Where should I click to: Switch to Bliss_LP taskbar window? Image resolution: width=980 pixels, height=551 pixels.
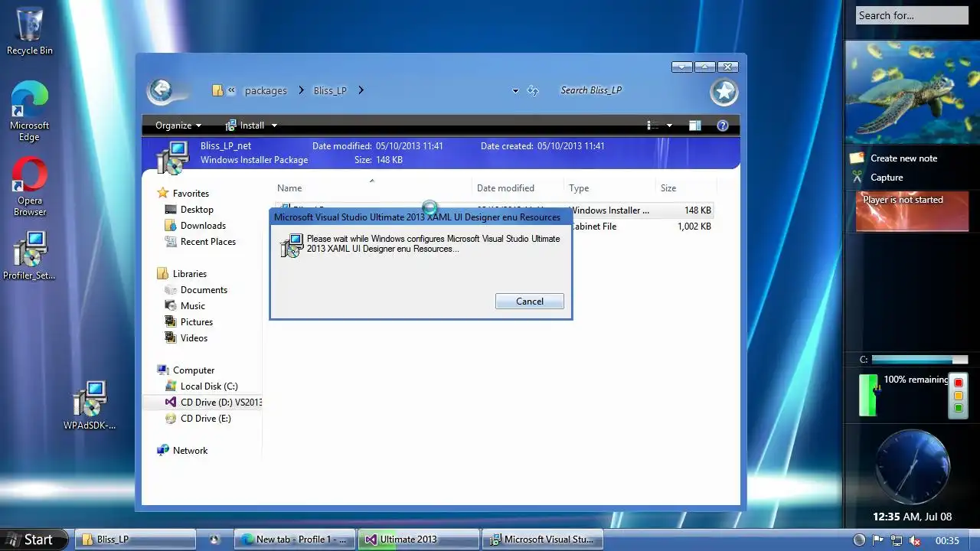click(x=136, y=540)
